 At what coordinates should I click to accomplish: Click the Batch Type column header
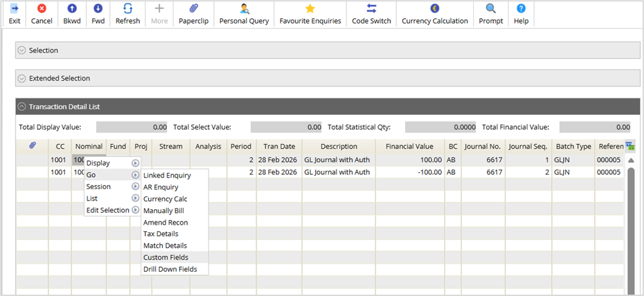[573, 146]
